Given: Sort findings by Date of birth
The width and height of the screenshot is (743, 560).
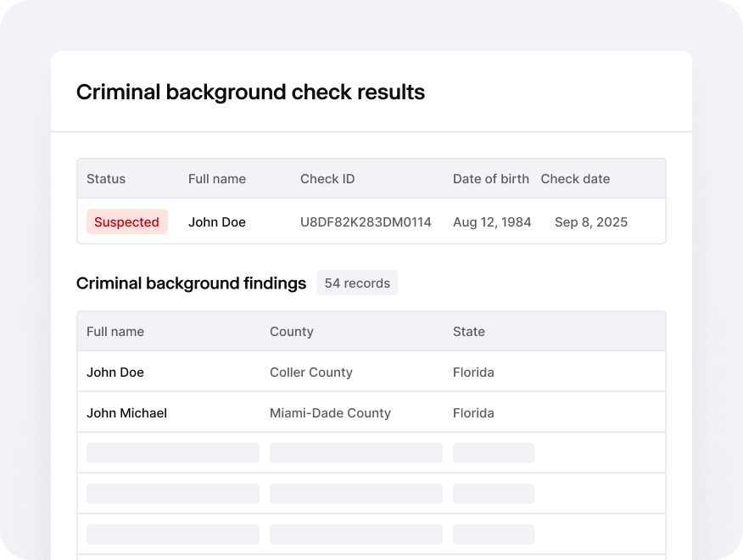Looking at the screenshot, I should tap(490, 179).
